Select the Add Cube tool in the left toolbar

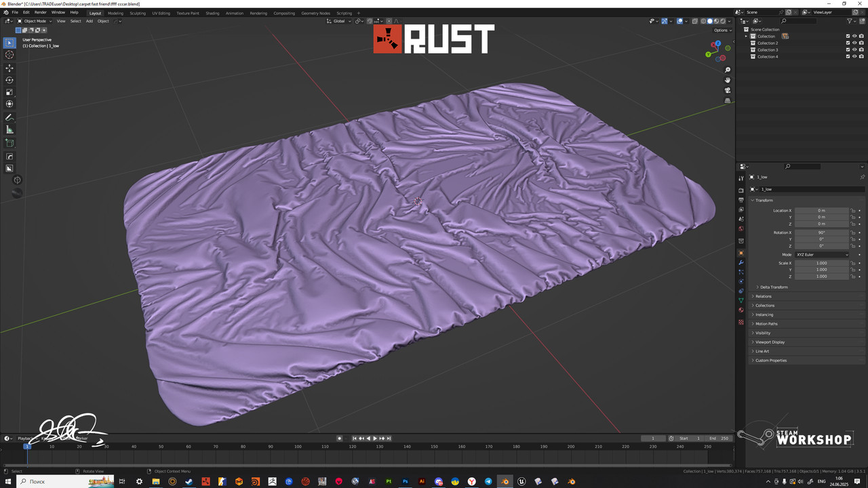click(9, 144)
